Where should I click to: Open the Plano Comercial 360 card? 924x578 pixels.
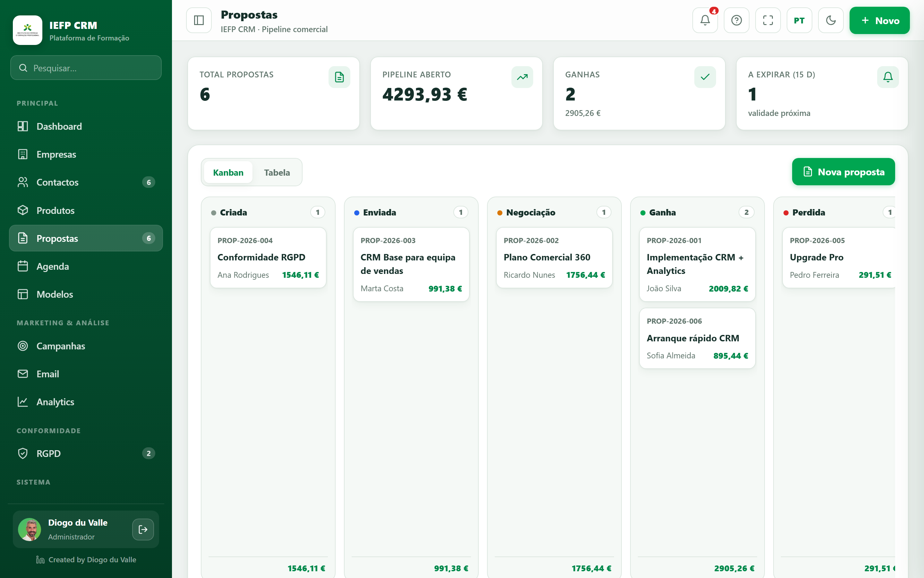(x=554, y=258)
